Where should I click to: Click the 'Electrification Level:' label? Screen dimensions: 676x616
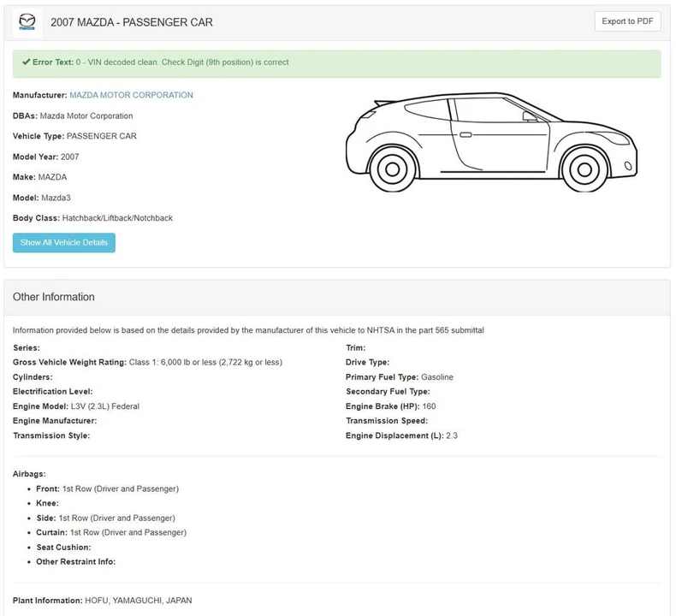52,392
